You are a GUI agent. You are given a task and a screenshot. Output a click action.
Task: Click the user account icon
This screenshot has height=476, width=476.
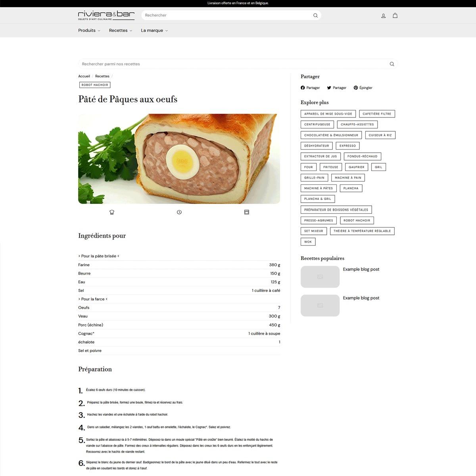(383, 16)
